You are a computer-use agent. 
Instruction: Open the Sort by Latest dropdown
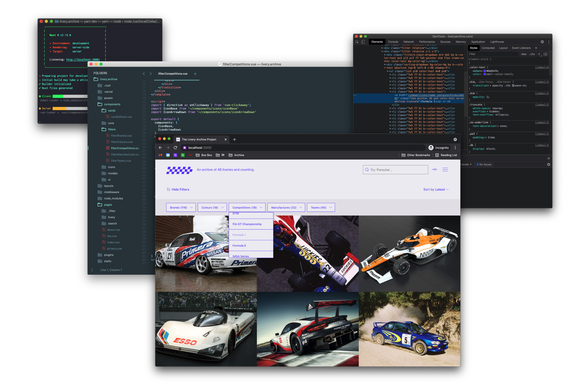point(436,190)
